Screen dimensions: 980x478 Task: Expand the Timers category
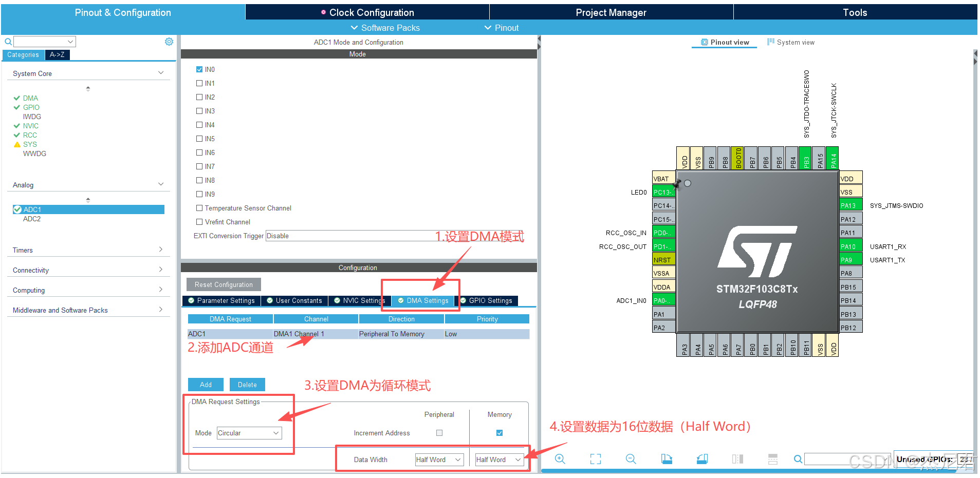click(161, 250)
